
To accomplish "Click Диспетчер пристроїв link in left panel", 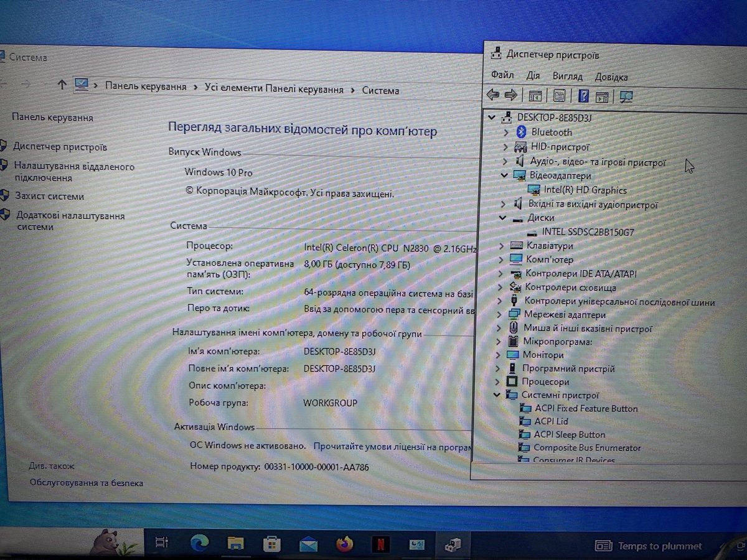I will coord(60,147).
